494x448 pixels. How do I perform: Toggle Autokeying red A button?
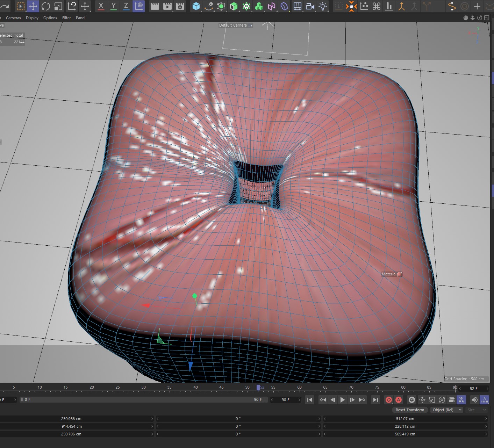pyautogui.click(x=399, y=400)
